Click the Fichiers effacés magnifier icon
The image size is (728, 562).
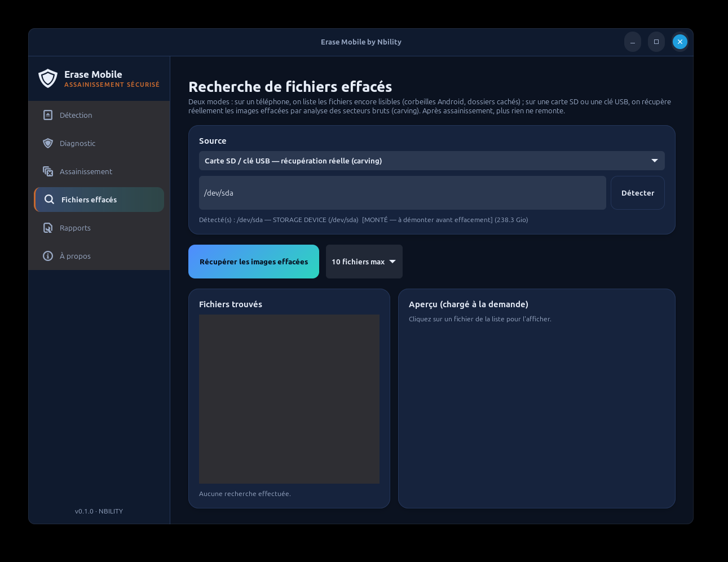pos(50,200)
